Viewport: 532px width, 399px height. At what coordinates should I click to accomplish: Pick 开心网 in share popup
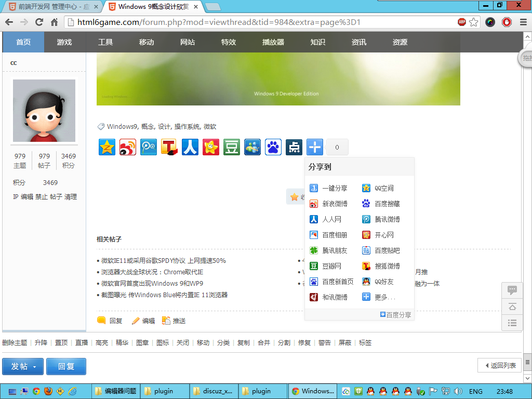378,235
